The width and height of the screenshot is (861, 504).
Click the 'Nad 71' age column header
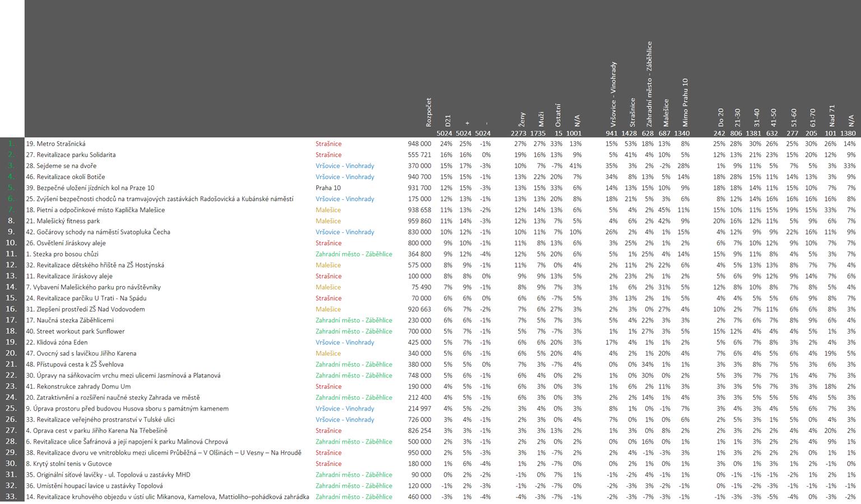[x=832, y=115]
